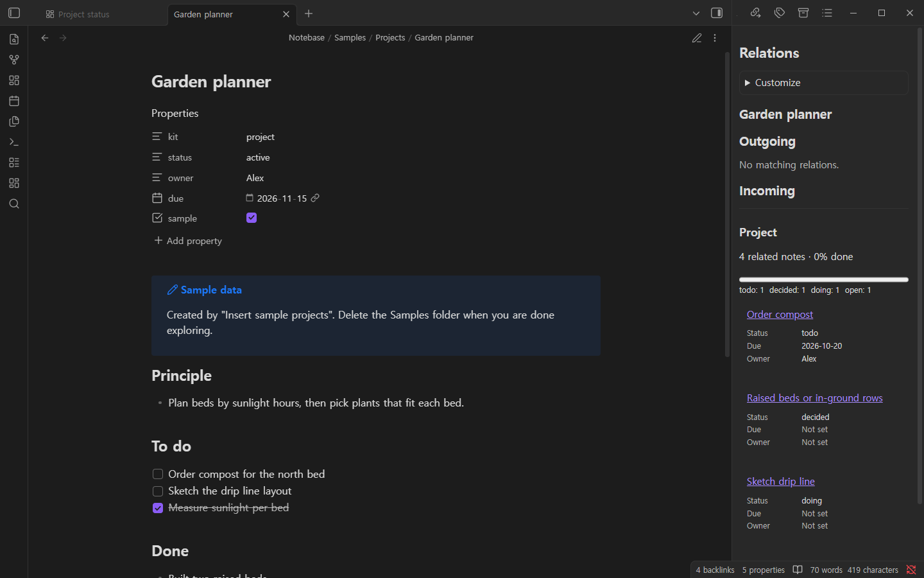
Task: Uncheck 'Measure sunlight per bed' task
Action: (x=158, y=508)
